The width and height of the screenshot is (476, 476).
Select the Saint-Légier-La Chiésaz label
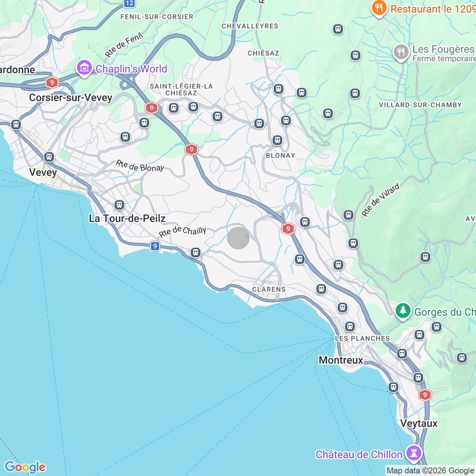181,90
